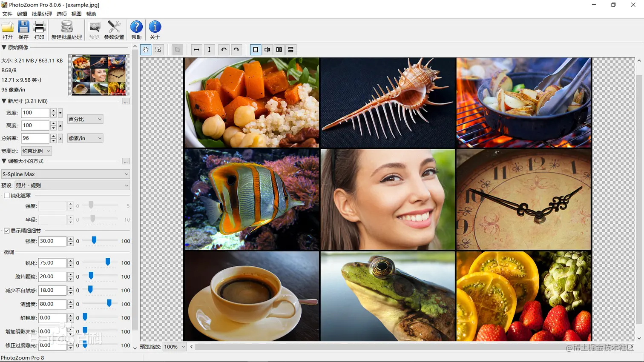Image resolution: width=644 pixels, height=362 pixels.
Task: Open the 文件 menu
Action: 8,14
